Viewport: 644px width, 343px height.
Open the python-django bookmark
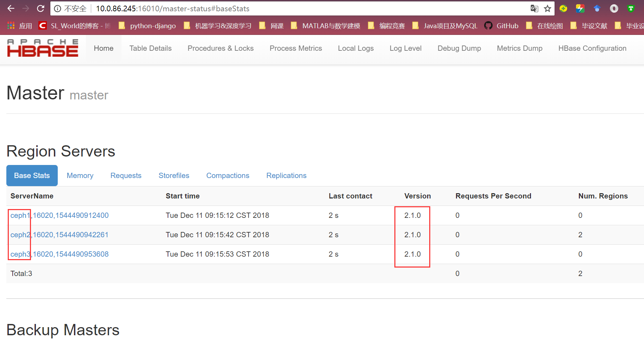tap(153, 25)
